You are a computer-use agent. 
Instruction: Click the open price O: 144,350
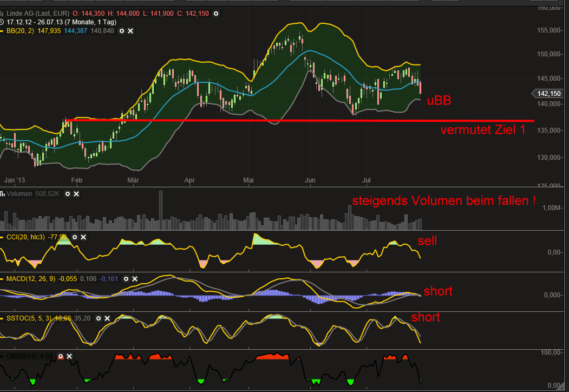[x=89, y=14]
